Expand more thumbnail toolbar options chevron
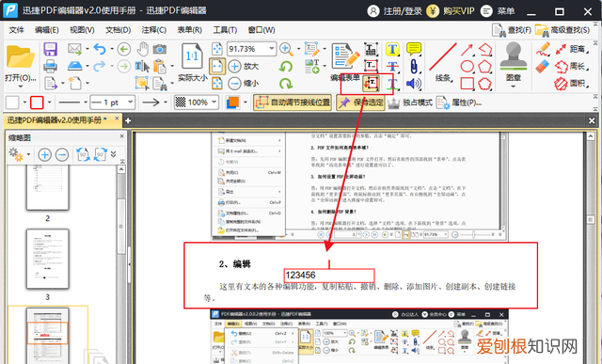This screenshot has height=364, width=602. pyautogui.click(x=113, y=154)
